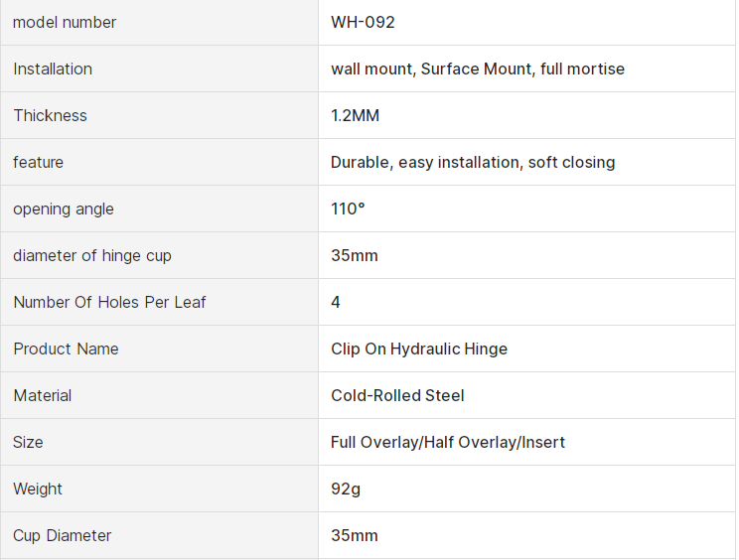Click "Full Overlay/Half Overlay/Insert" size value

(448, 442)
